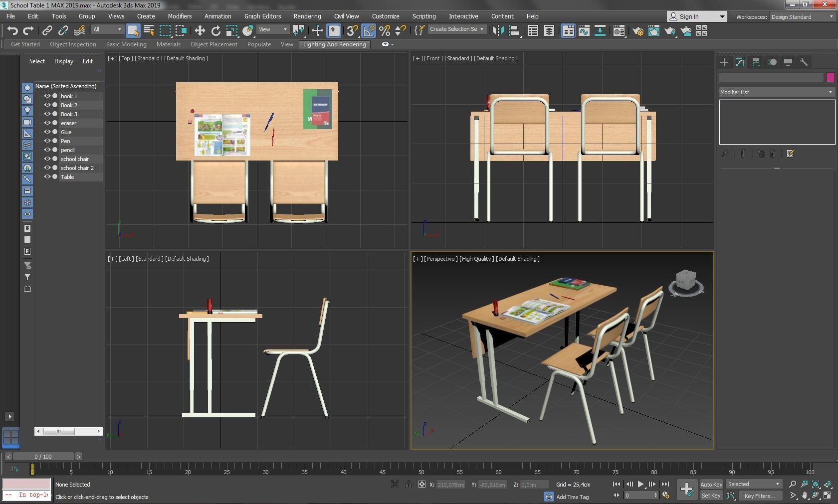Viewport: 838px width, 504px height.
Task: Choose the Select and Move tool
Action: click(x=200, y=31)
